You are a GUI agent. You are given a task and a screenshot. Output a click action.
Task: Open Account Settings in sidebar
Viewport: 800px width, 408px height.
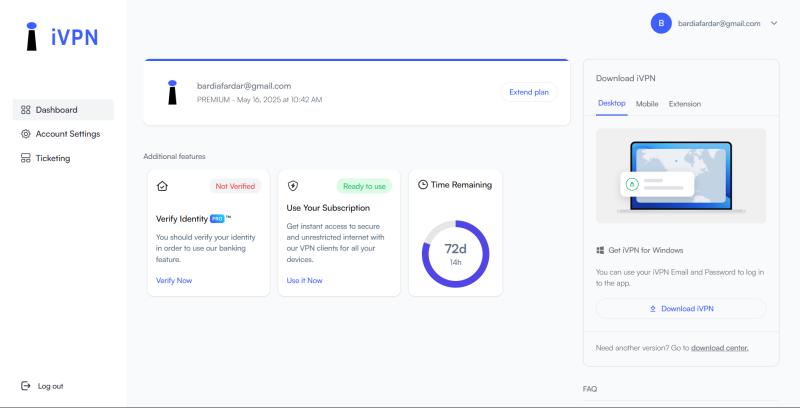[x=63, y=134]
